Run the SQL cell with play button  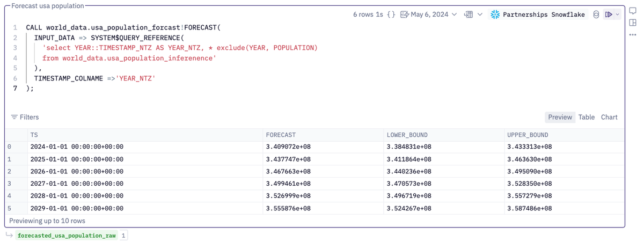[609, 14]
